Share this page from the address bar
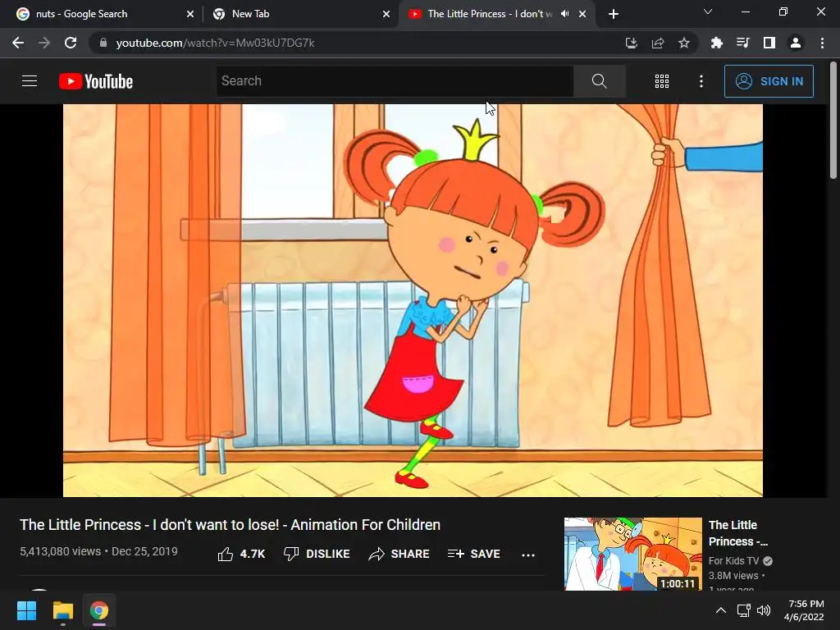840x630 pixels. coord(658,43)
